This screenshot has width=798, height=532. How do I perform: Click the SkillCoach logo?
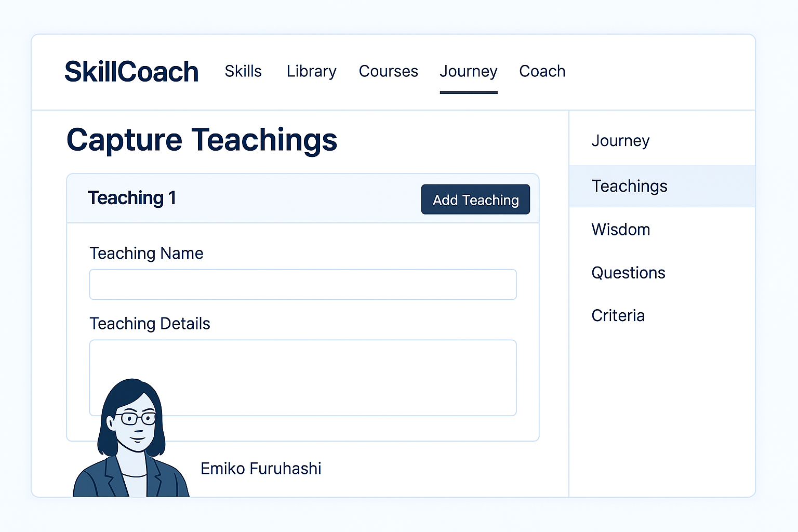[131, 71]
